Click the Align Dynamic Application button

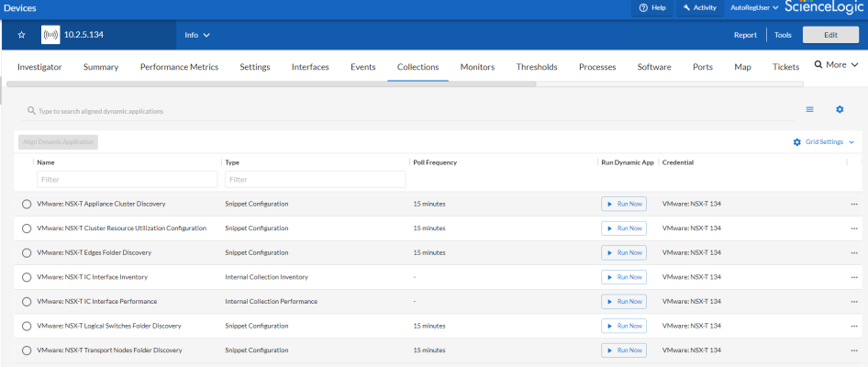point(58,142)
